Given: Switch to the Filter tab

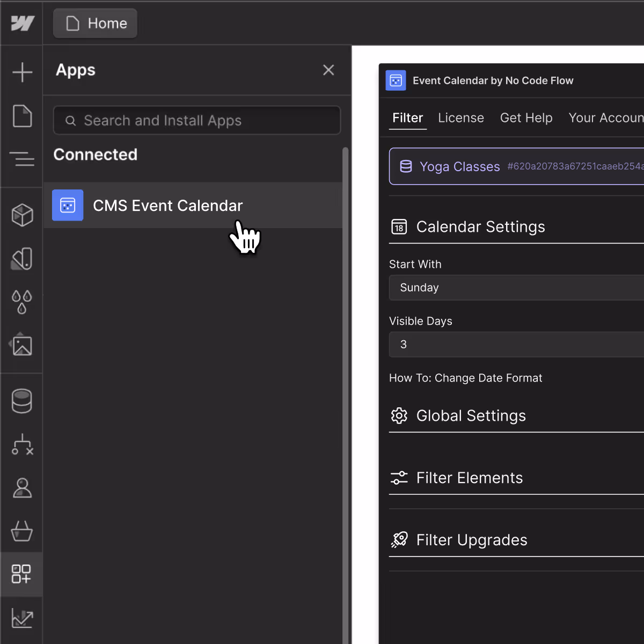Looking at the screenshot, I should (407, 118).
